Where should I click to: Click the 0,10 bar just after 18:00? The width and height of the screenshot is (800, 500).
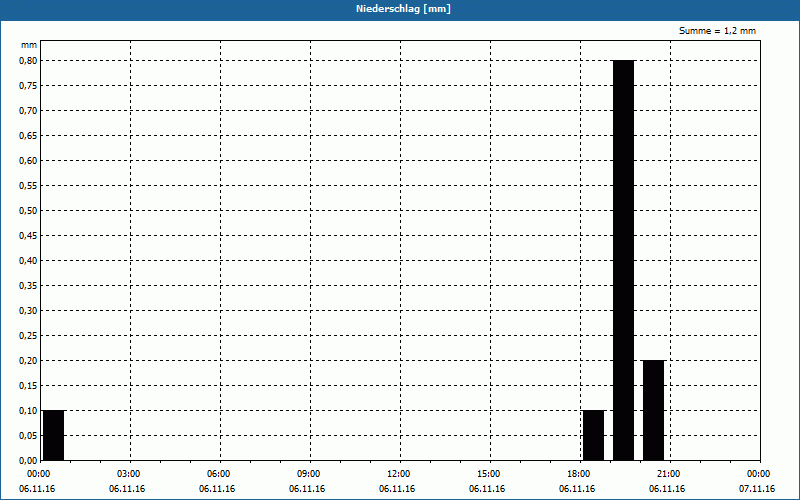(x=593, y=435)
